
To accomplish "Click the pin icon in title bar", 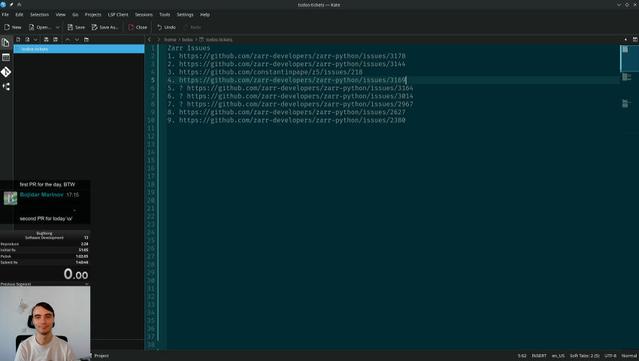I will click(x=11, y=4).
